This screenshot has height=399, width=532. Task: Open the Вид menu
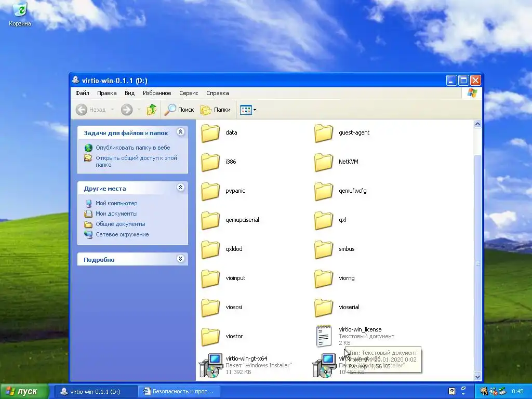129,93
